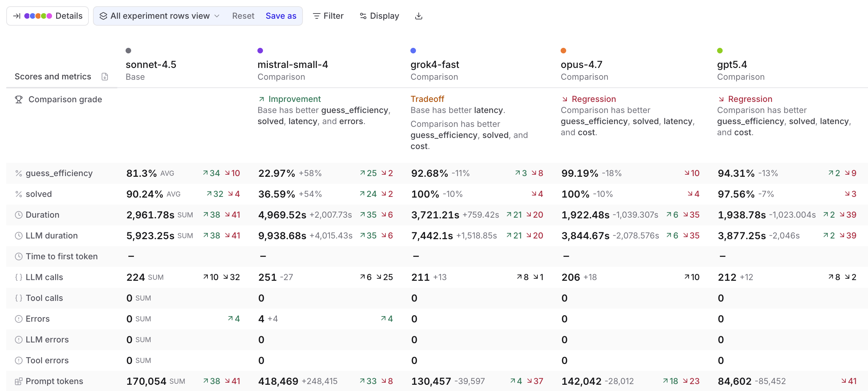Screen dimensions: 868x391
Task: Select the mistral-small-4 experiment header
Action: click(293, 64)
